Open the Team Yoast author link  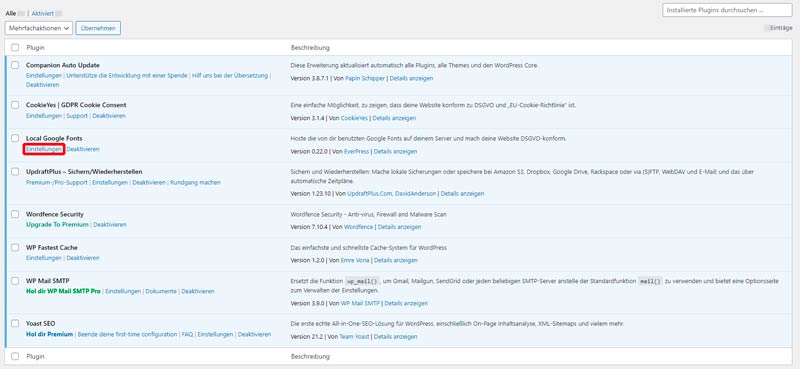[355, 337]
